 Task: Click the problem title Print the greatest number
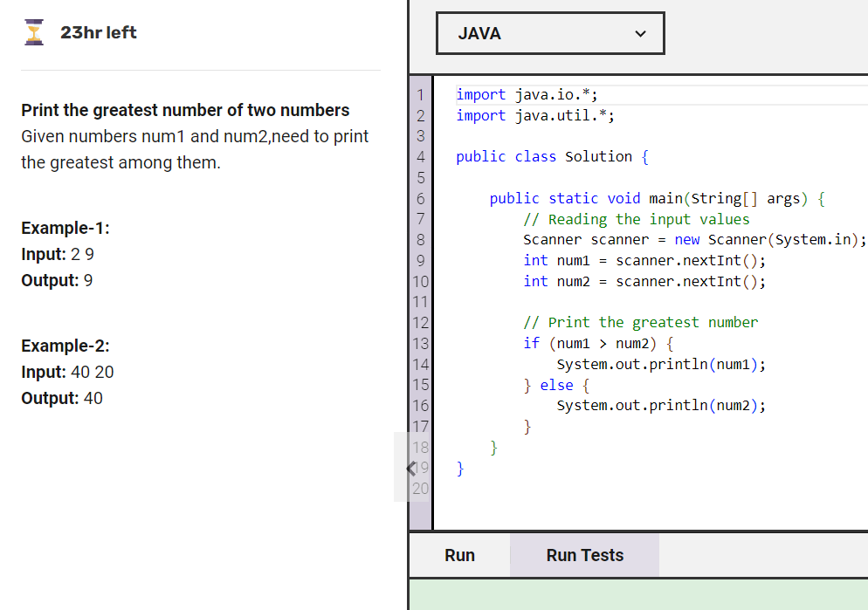click(185, 110)
